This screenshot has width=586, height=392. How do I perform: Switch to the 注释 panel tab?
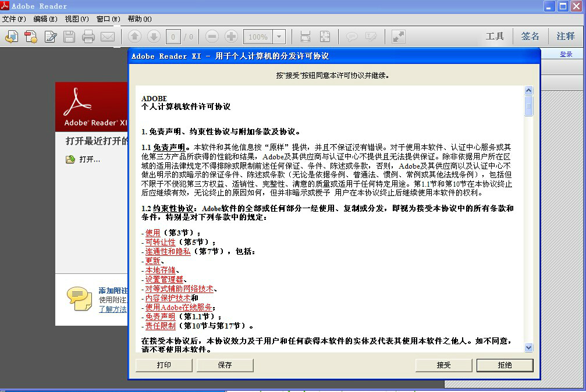[567, 36]
